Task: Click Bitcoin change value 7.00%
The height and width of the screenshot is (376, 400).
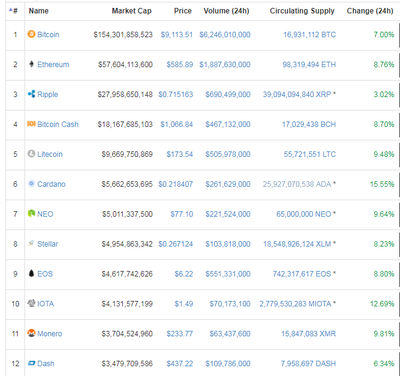Action: tap(384, 35)
